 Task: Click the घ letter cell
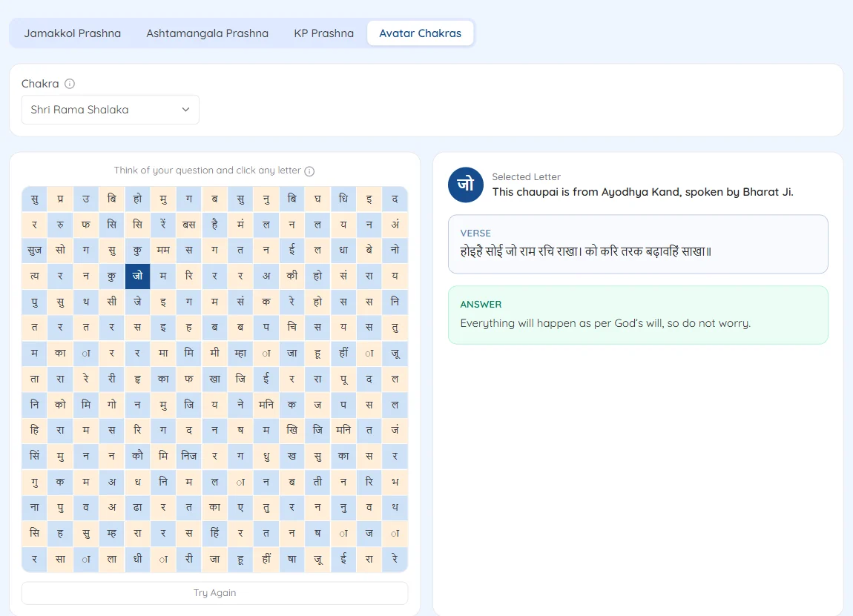(317, 199)
